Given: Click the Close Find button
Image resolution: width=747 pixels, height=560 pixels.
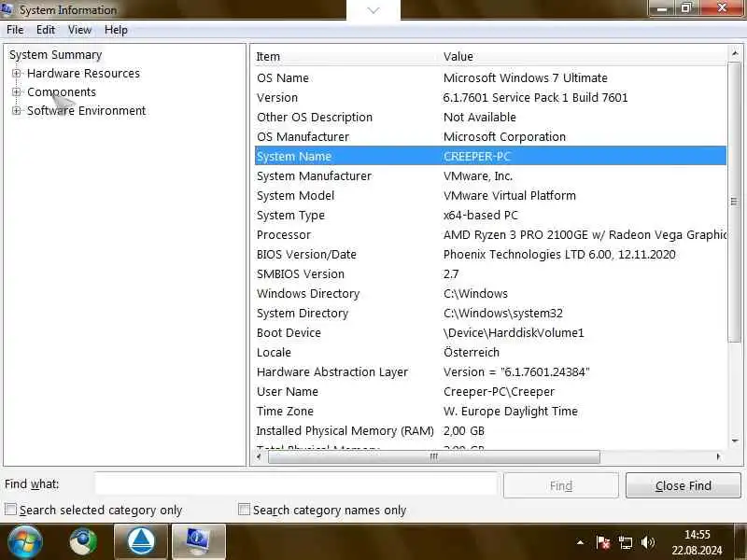Looking at the screenshot, I should click(x=683, y=485).
